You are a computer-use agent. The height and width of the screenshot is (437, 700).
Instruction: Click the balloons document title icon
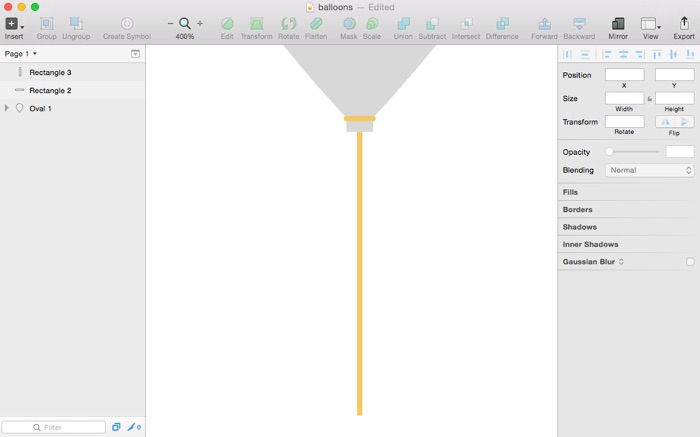point(310,7)
